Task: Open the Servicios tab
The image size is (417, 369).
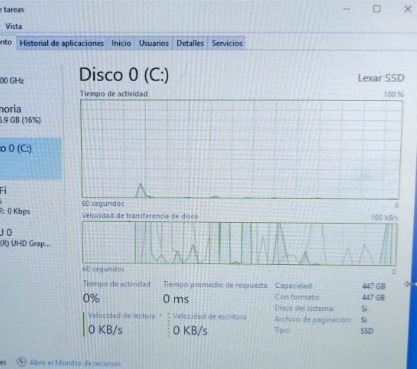Action: point(227,43)
